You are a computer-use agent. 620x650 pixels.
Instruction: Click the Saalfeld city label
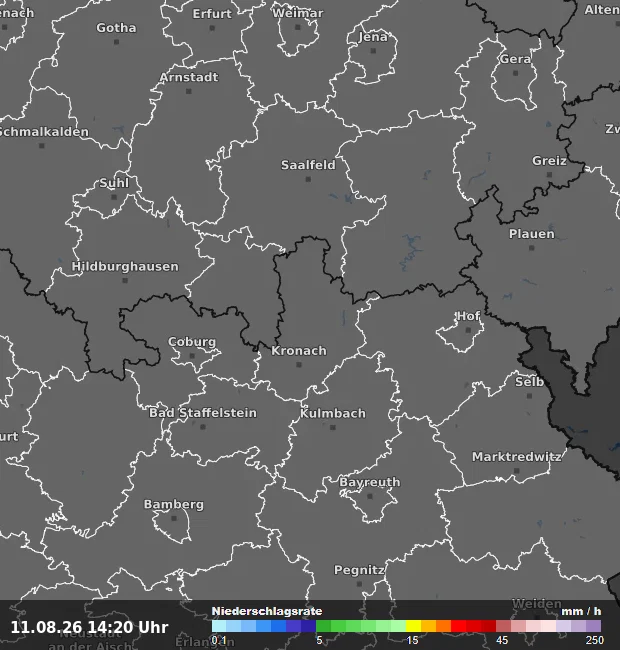click(308, 165)
